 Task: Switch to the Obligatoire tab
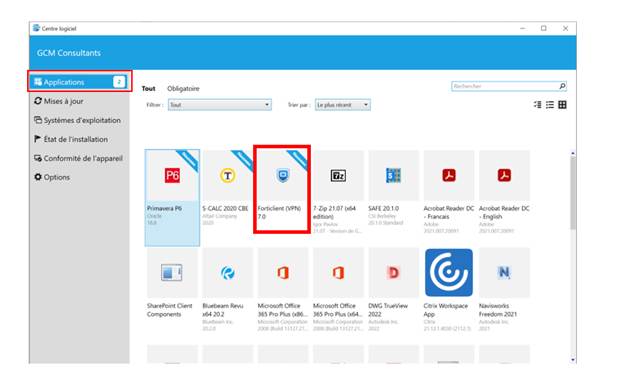tap(183, 89)
